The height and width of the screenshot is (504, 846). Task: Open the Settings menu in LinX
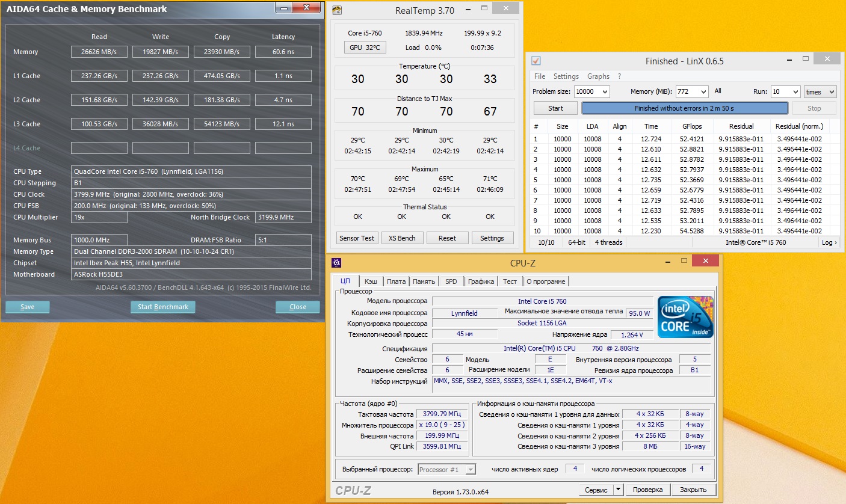(566, 76)
